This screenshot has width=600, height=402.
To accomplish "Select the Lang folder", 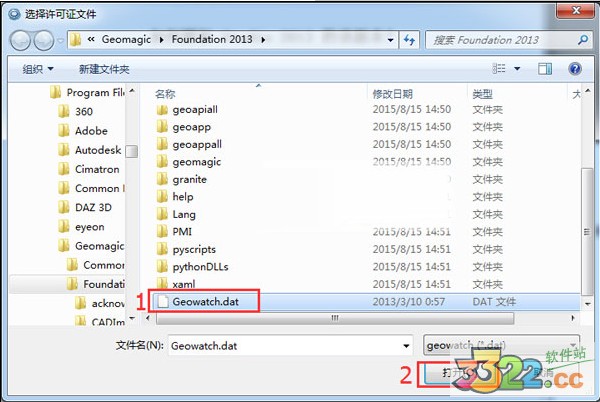I will pos(184,215).
